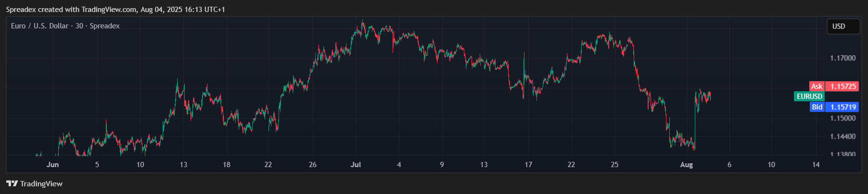Select the Jul label on time axis

click(356, 165)
